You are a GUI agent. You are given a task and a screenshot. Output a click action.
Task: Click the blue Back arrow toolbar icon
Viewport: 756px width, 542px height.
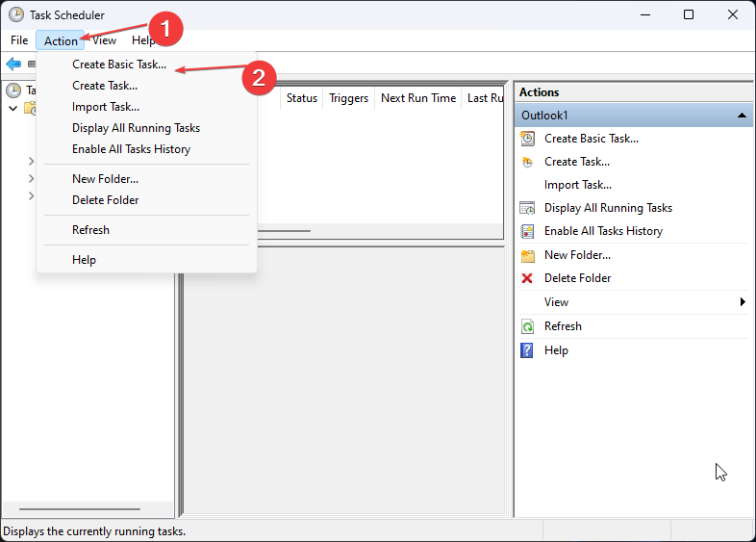(x=13, y=64)
